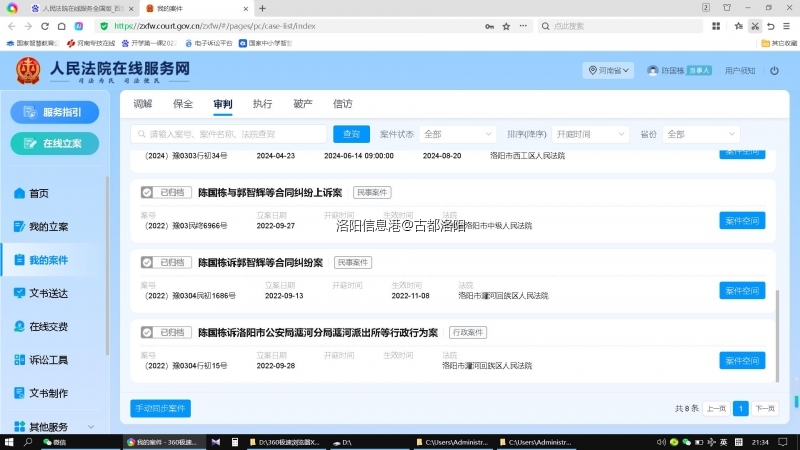This screenshot has height=450, width=800.
Task: Open case 陈国栋与郭智辉等合同纠纷上诉案
Action: pos(270,193)
